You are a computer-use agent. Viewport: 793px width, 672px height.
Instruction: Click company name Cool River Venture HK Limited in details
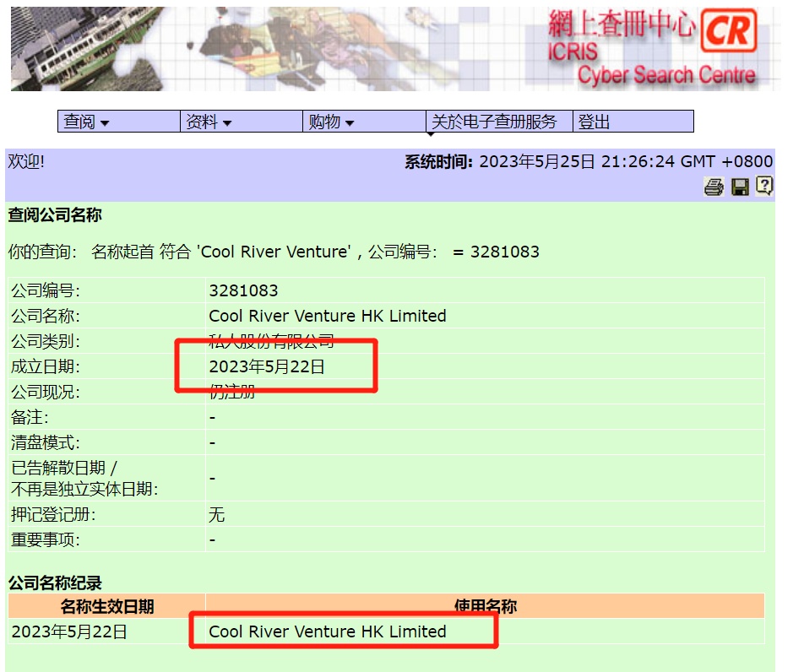[x=327, y=316]
